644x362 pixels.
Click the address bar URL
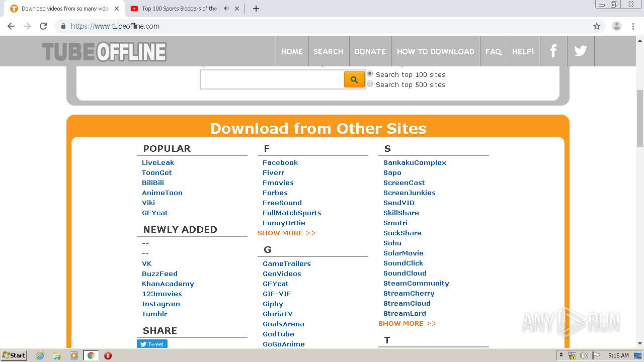115,26
